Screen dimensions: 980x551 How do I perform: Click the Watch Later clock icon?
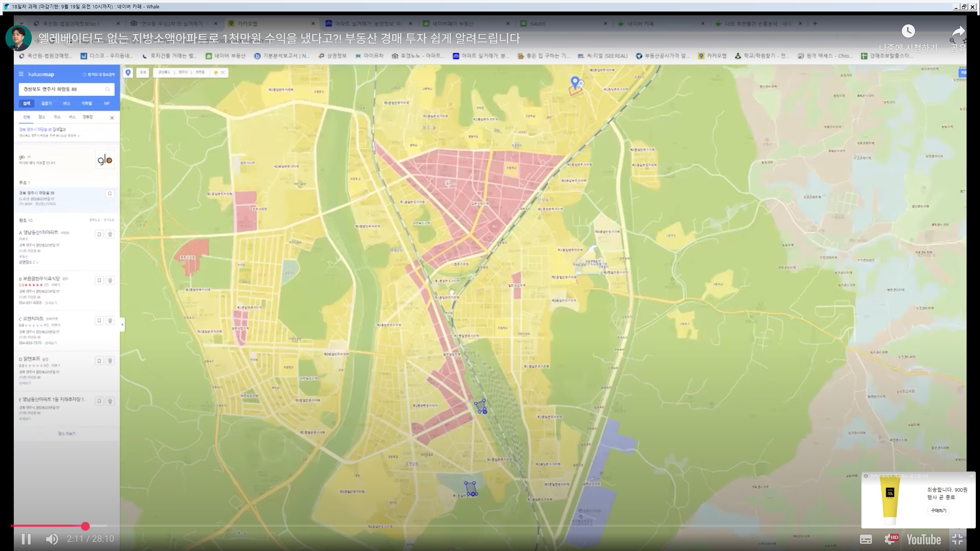click(908, 31)
